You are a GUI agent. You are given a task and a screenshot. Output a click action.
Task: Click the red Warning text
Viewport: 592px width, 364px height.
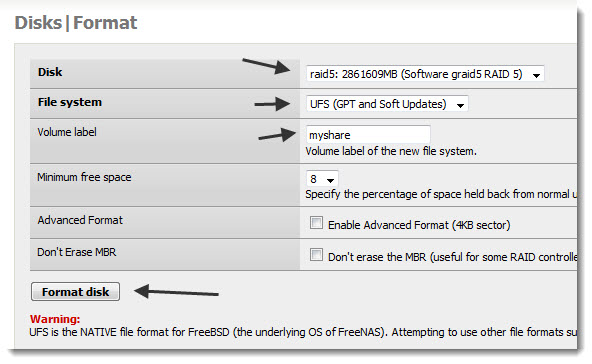(55, 319)
